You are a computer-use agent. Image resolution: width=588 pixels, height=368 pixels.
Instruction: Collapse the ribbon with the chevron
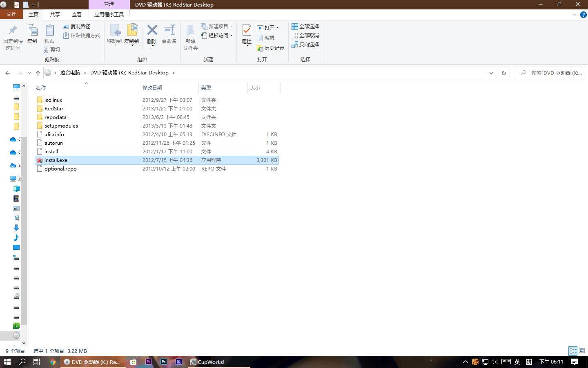click(575, 15)
